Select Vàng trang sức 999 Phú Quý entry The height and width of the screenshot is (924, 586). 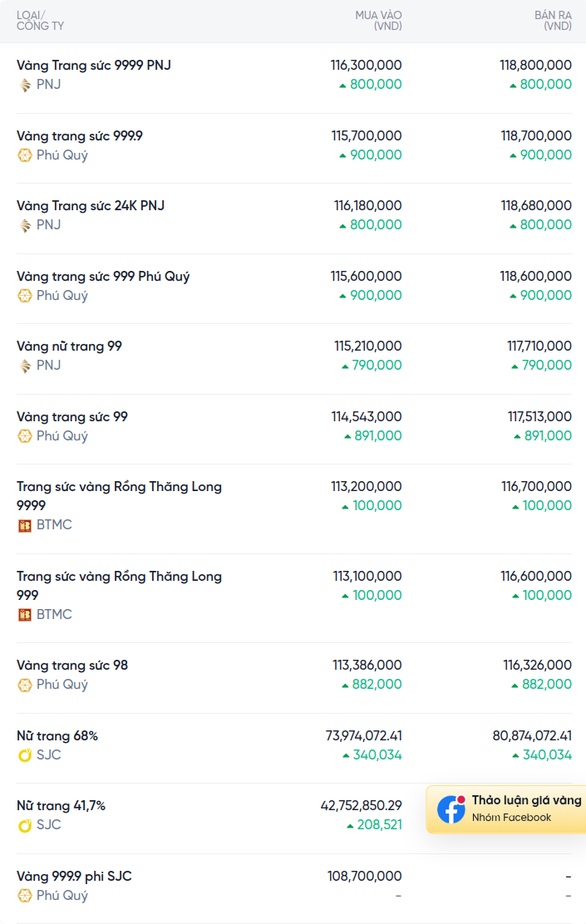click(103, 276)
